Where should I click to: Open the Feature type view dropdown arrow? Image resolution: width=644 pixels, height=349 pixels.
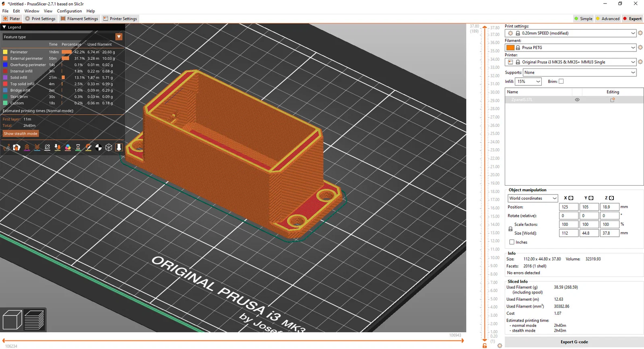[119, 37]
